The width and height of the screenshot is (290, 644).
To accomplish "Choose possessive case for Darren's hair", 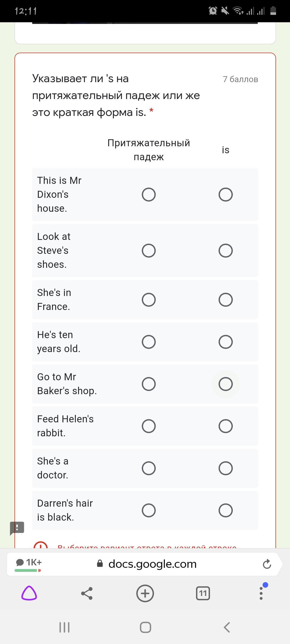I will click(149, 510).
